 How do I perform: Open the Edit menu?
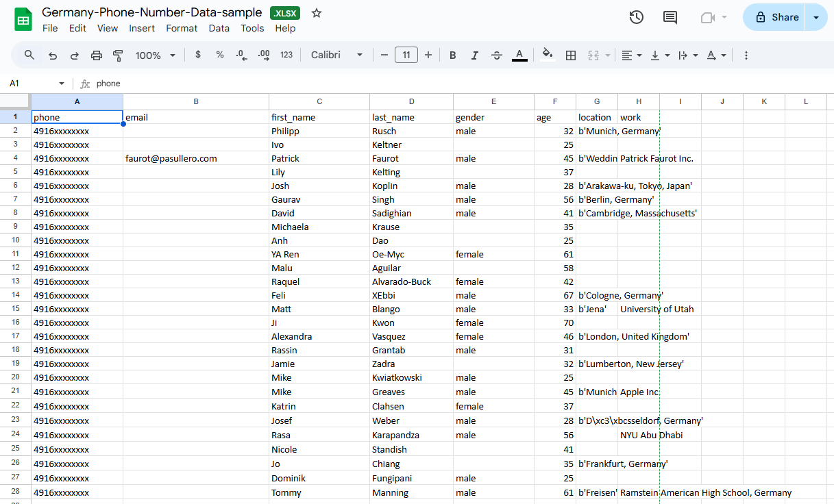(x=77, y=28)
